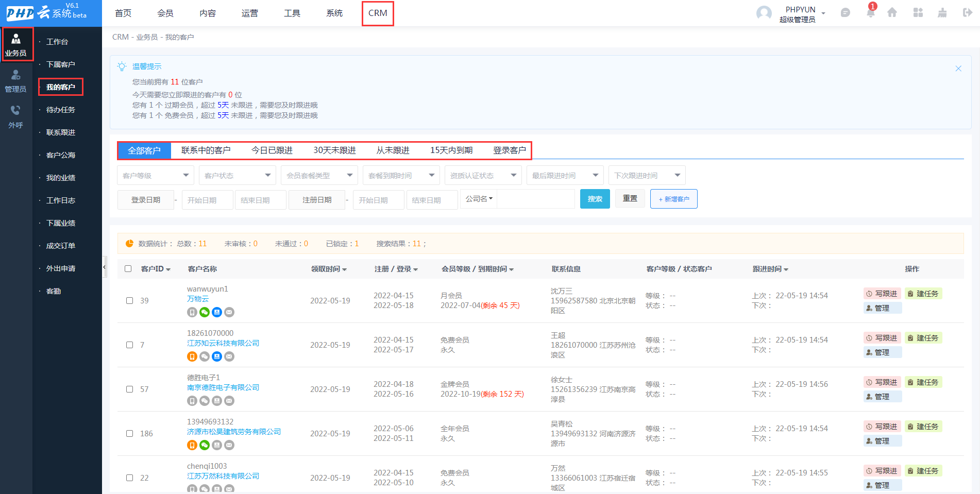The image size is (980, 494).
Task: Open the 下次跟进时间 dropdown filter
Action: (x=647, y=176)
